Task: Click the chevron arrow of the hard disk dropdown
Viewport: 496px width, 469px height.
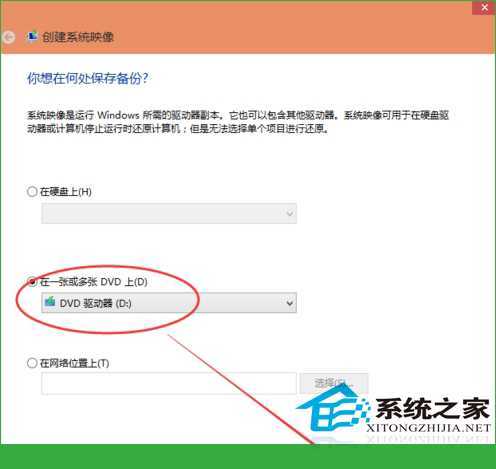Action: 290,213
